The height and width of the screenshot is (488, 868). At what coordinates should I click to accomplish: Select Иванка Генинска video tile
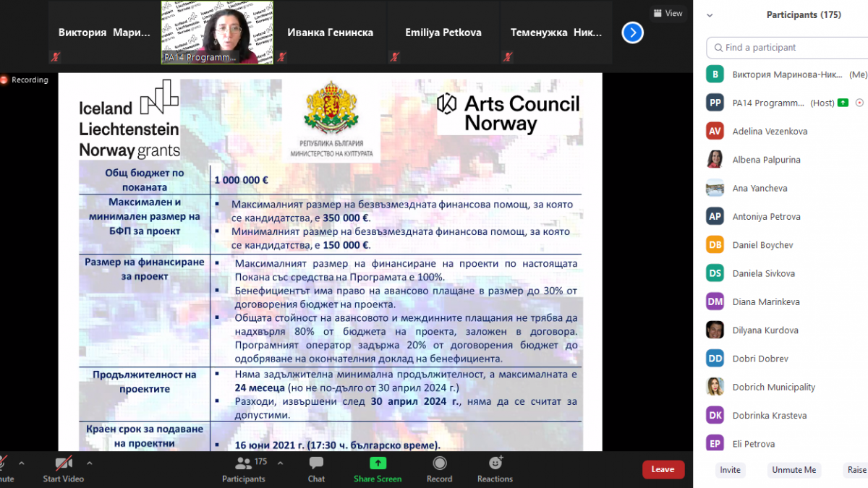(330, 33)
